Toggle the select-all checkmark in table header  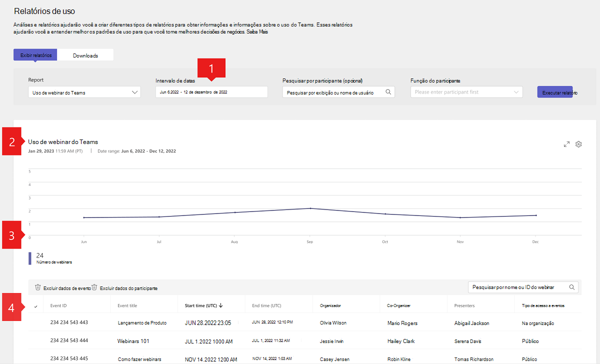click(x=35, y=306)
